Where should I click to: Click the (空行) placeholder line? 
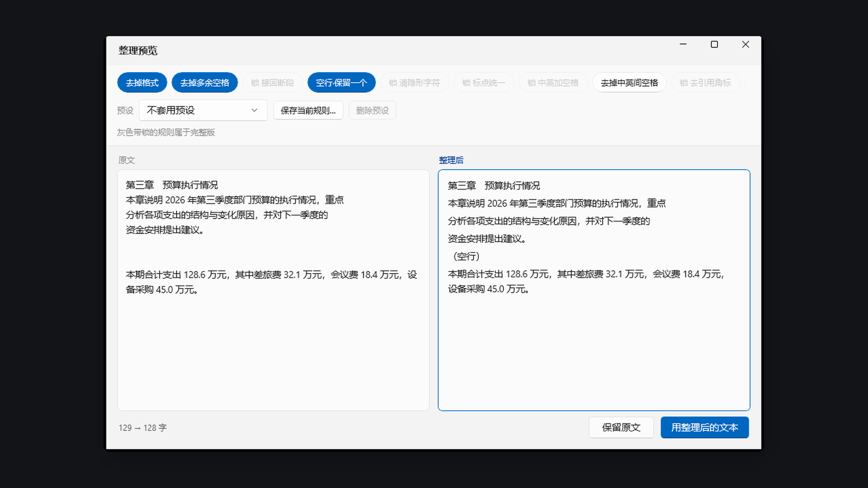click(466, 256)
